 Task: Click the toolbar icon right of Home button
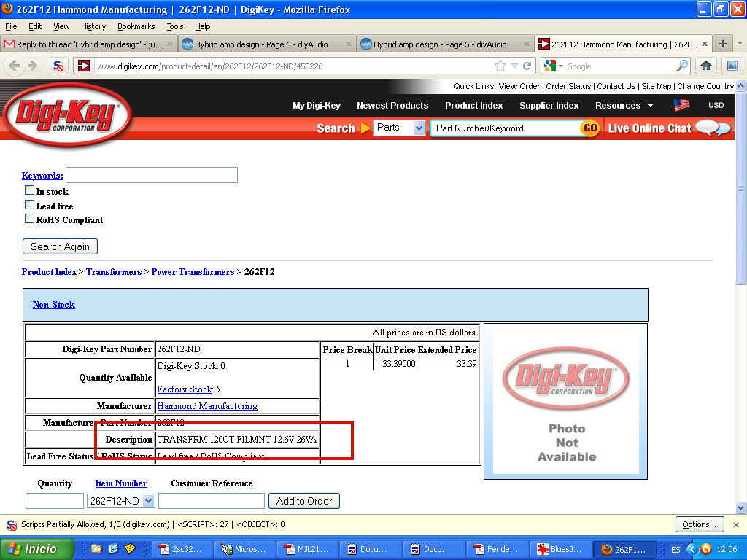(732, 66)
